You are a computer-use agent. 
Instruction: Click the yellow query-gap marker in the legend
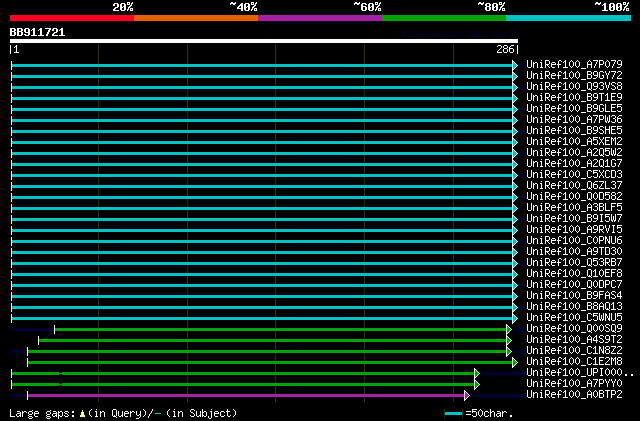pyautogui.click(x=82, y=414)
